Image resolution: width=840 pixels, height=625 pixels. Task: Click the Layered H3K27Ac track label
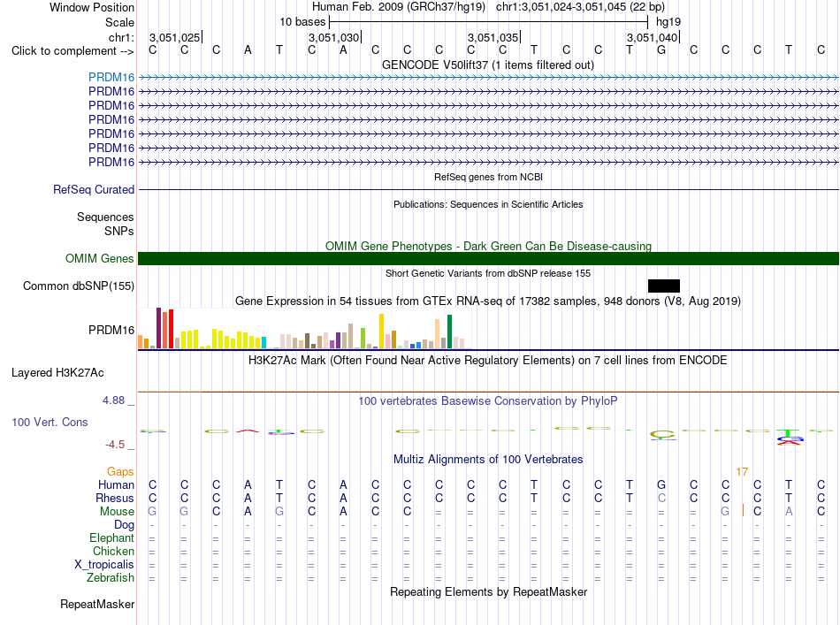pos(57,373)
